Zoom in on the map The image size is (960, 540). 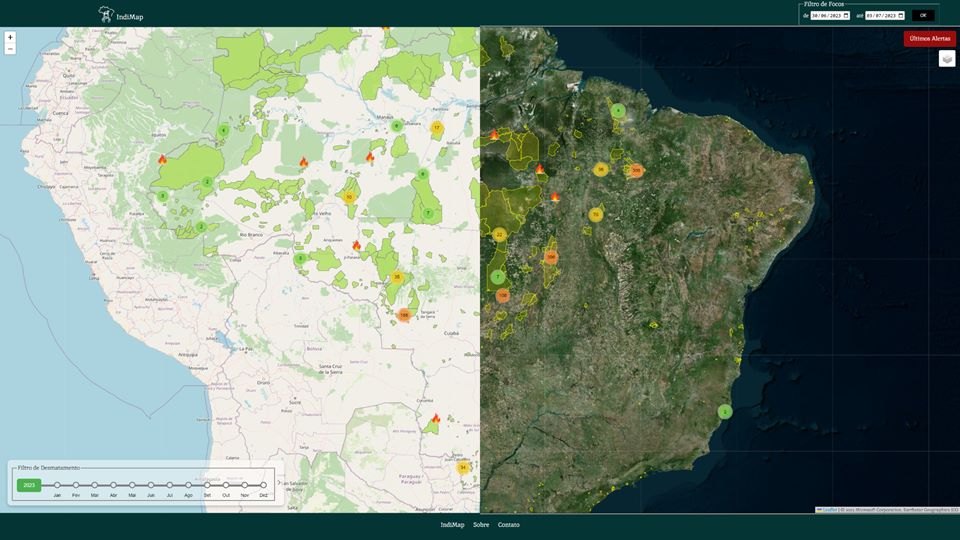[10, 37]
